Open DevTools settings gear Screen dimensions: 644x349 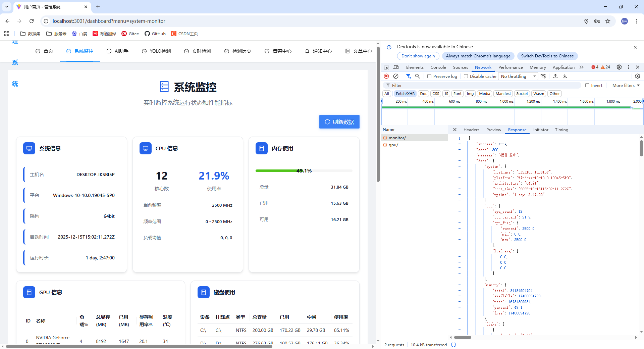619,67
